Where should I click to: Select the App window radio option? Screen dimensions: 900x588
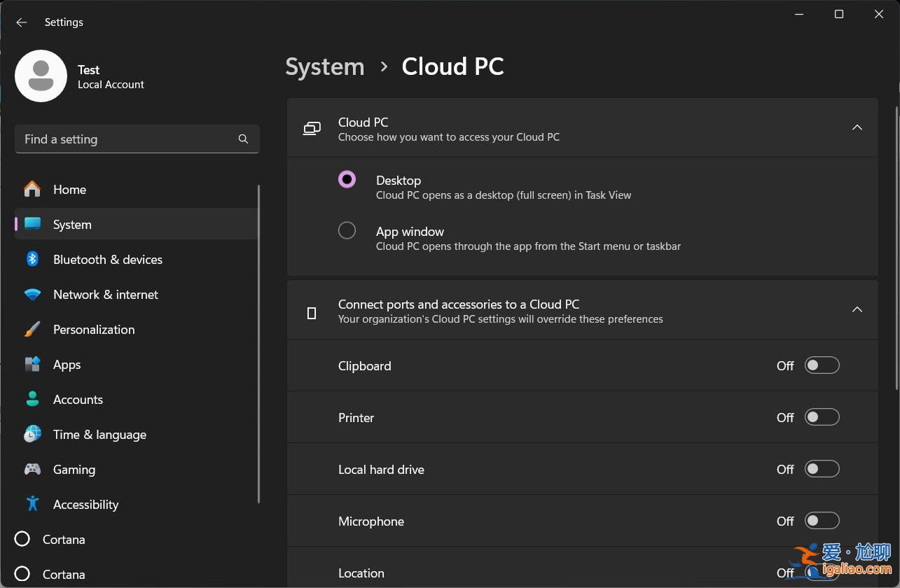[347, 230]
